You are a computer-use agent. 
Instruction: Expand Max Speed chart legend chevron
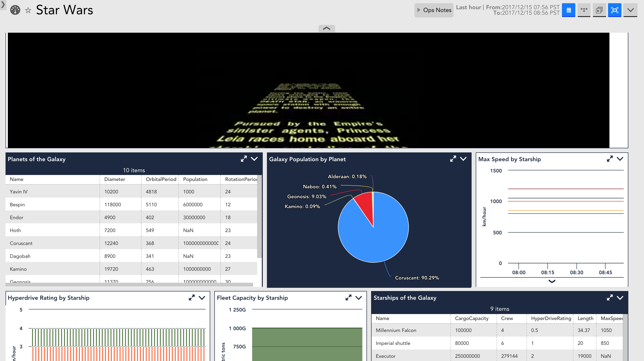tap(552, 281)
